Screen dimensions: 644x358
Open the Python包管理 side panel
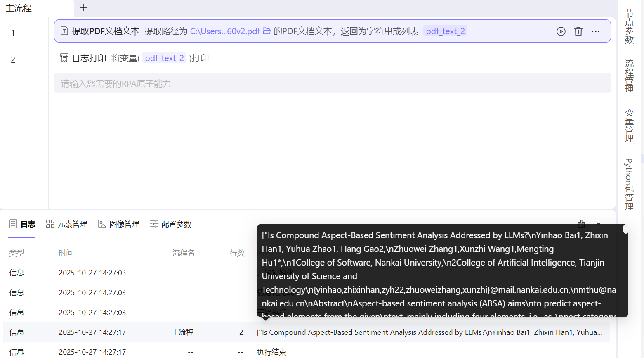coord(629,184)
